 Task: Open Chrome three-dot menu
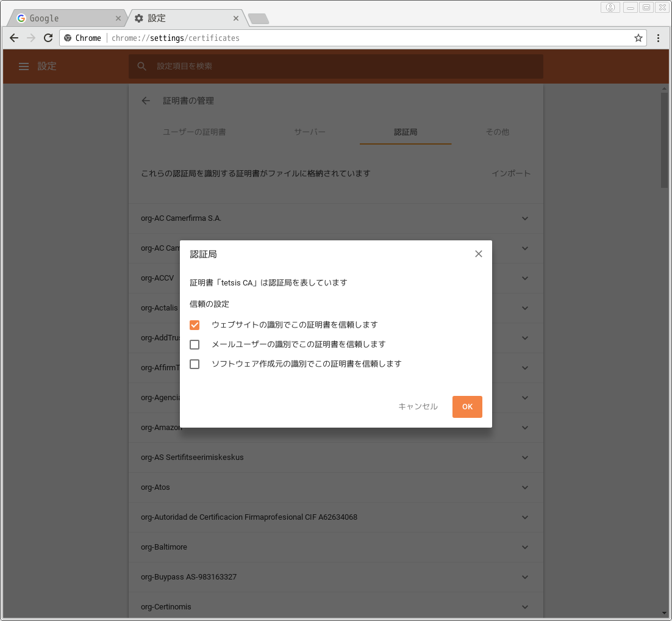click(x=659, y=38)
